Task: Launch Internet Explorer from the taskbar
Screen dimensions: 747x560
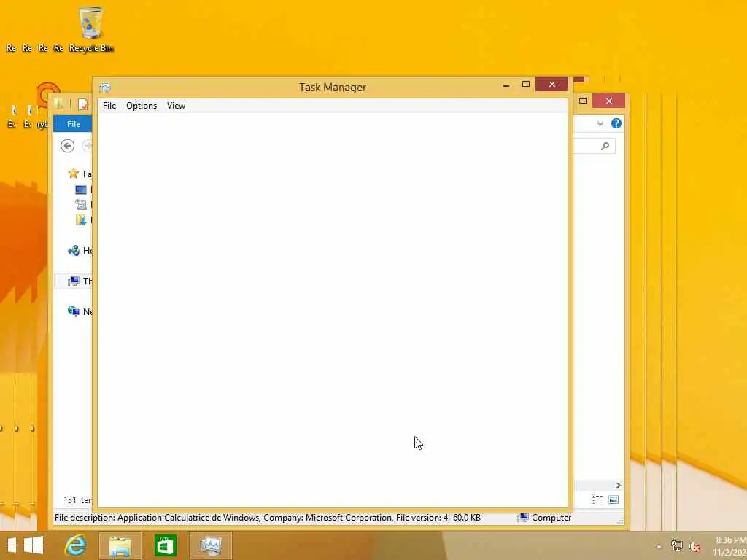Action: (x=75, y=545)
